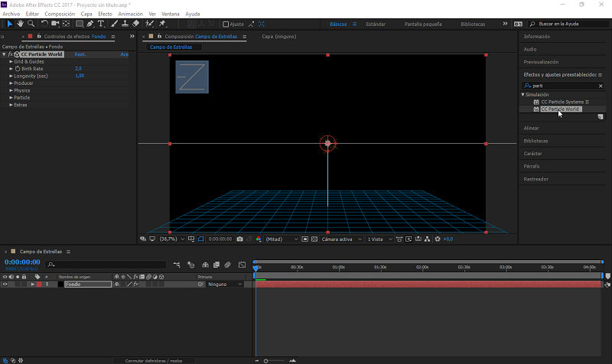Select the Eraser tool
Image resolution: width=612 pixels, height=364 pixels.
coord(135,24)
